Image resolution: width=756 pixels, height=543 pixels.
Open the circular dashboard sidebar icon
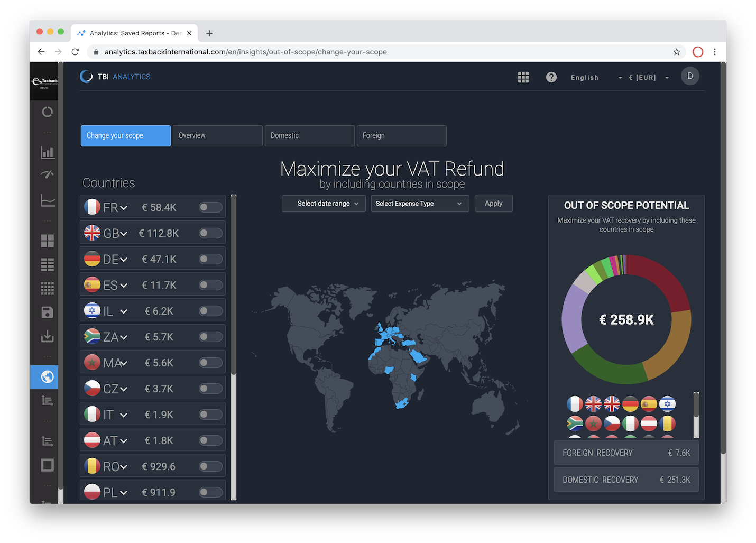47,112
